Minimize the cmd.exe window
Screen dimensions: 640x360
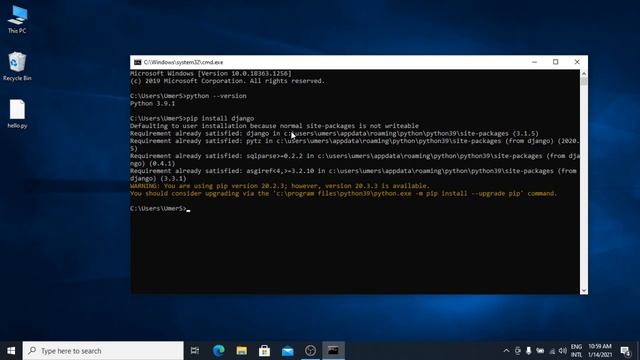[x=534, y=62]
